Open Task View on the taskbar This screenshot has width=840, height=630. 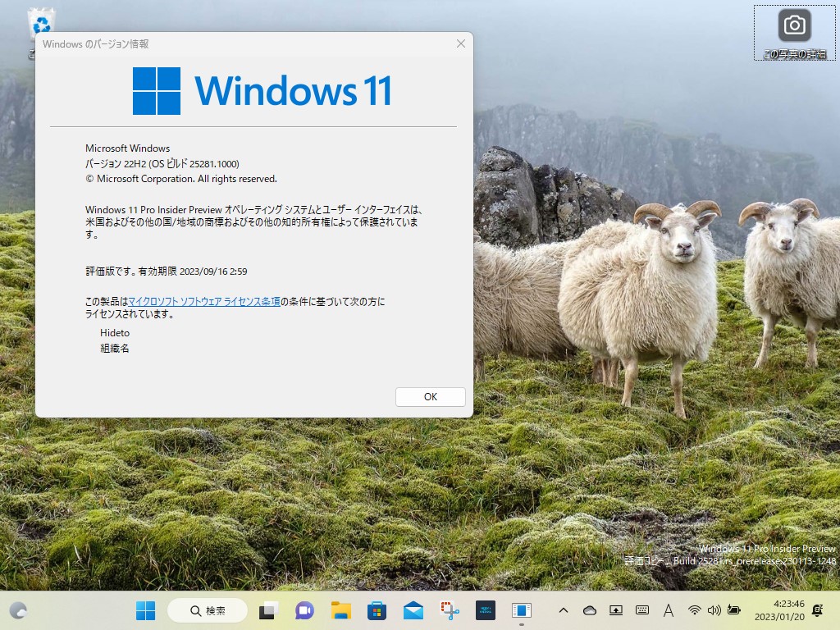tap(267, 610)
